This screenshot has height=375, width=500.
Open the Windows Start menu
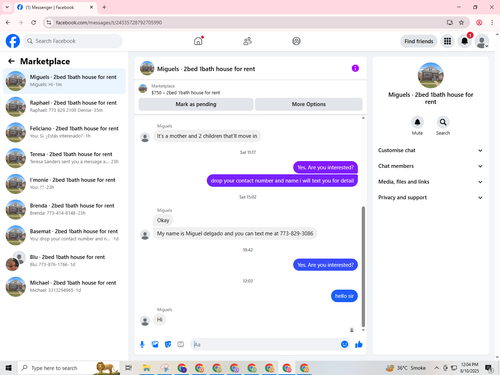tap(8, 368)
